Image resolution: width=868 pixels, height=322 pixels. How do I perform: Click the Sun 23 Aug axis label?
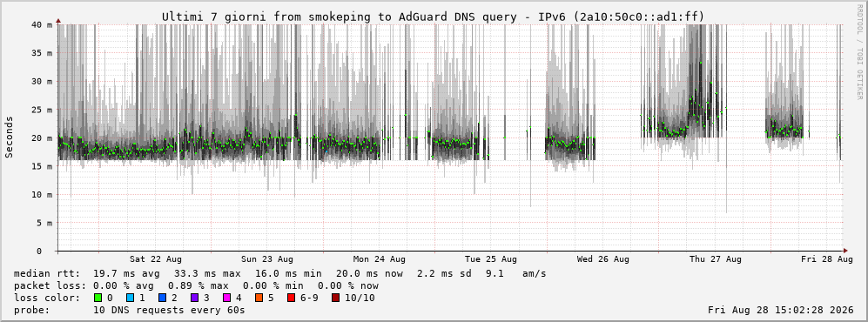click(x=267, y=259)
